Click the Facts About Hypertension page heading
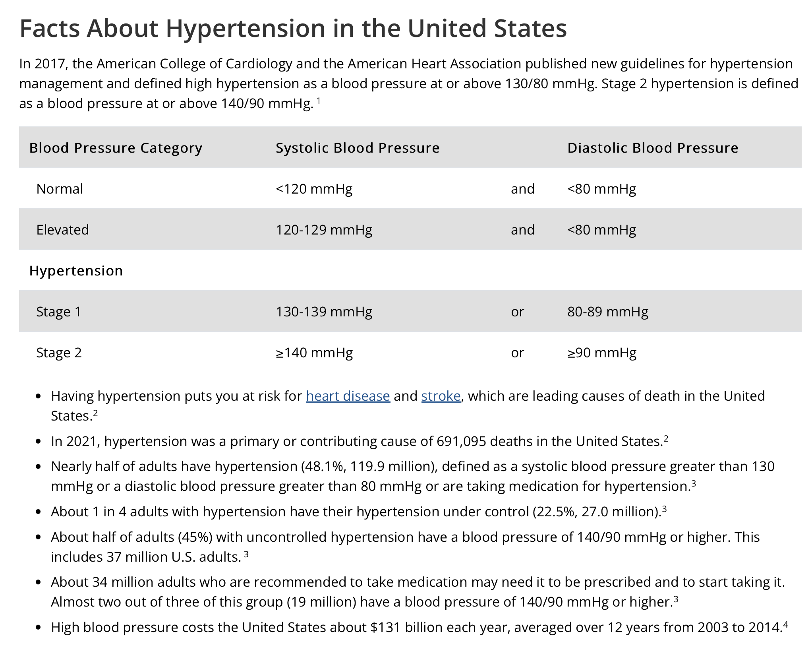The width and height of the screenshot is (812, 663). pos(293,29)
